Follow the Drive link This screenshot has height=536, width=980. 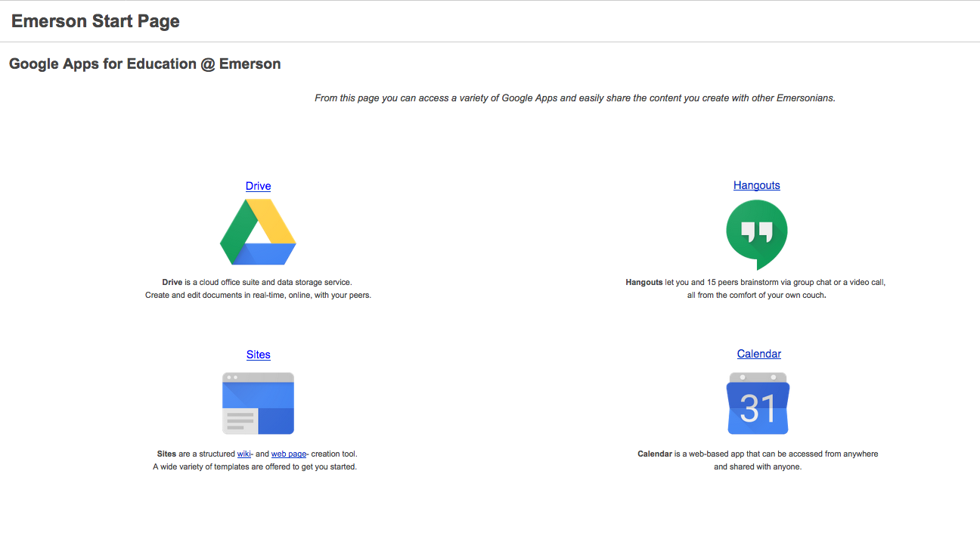258,186
